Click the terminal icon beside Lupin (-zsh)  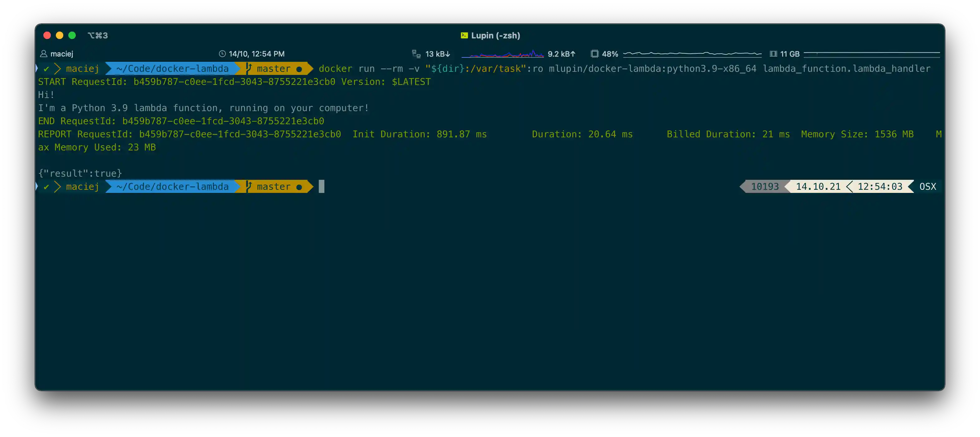pos(464,35)
